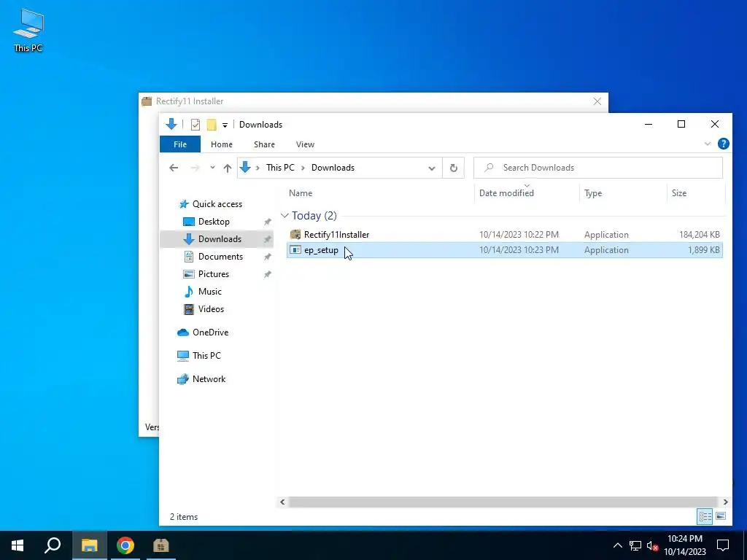Open Explorer help icon
This screenshot has width=747, height=560.
723,144
